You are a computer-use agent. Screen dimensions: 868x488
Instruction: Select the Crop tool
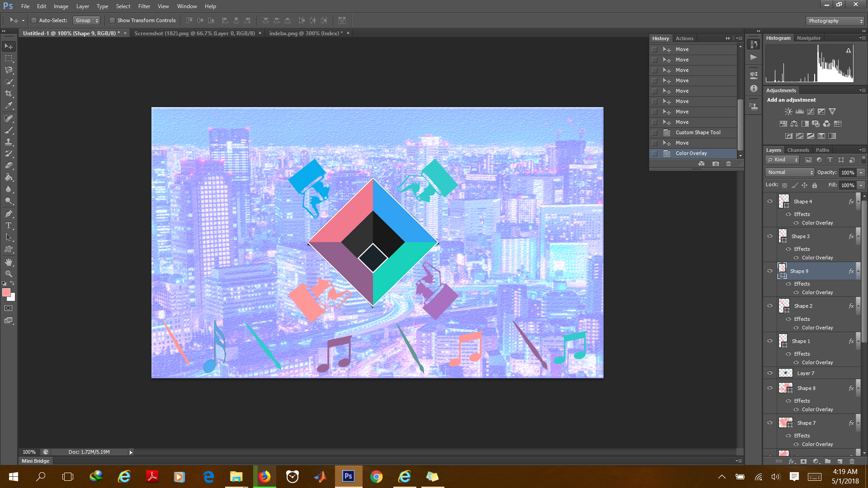tap(9, 94)
